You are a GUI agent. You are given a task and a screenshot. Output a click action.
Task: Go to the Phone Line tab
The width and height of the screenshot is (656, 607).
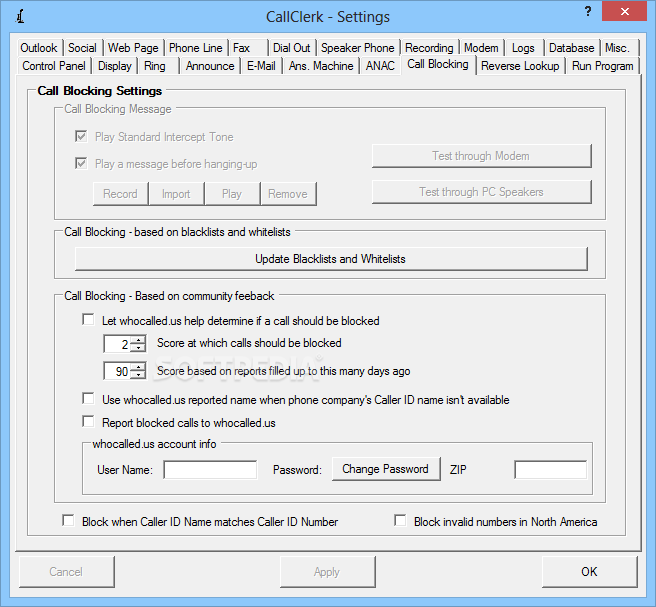(x=195, y=48)
